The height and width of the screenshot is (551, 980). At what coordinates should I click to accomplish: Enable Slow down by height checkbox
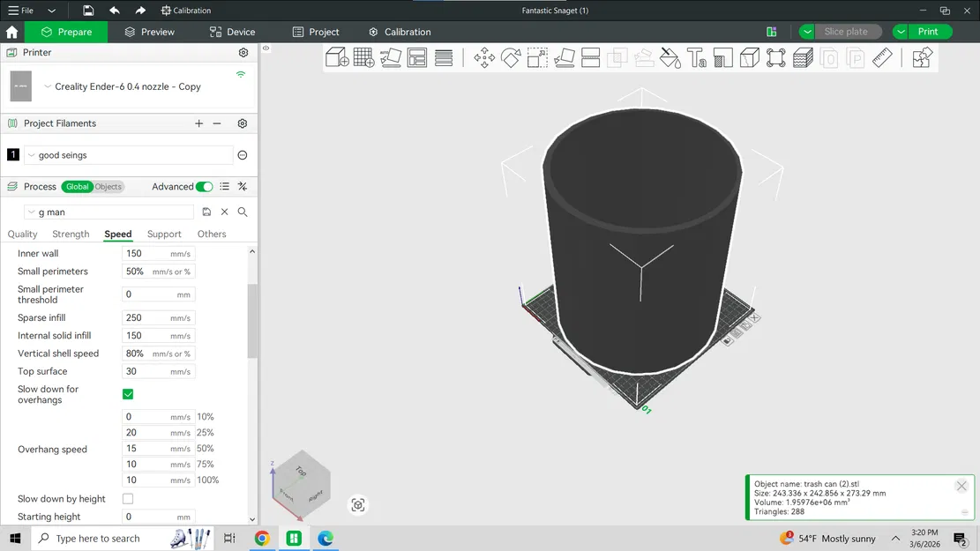click(x=128, y=499)
